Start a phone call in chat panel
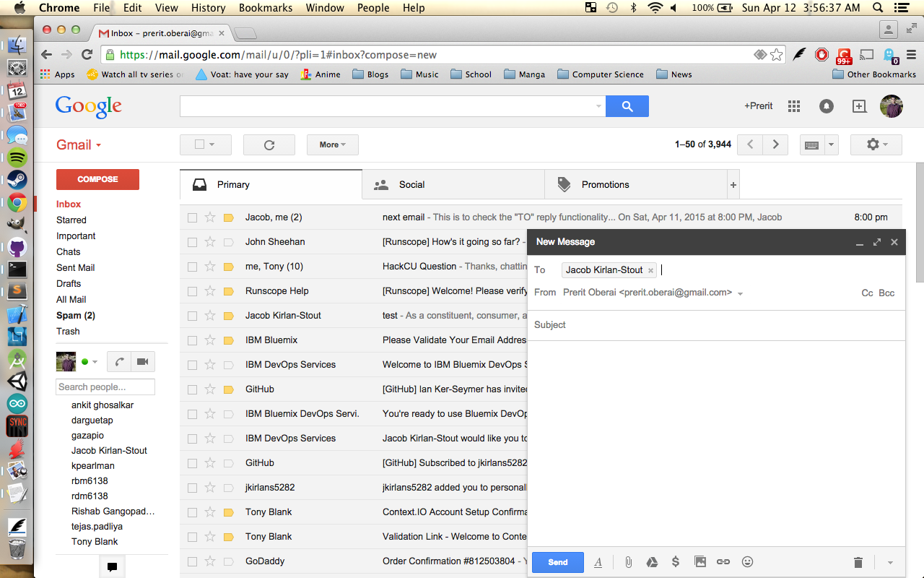Viewport: 924px width, 578px height. coord(118,361)
